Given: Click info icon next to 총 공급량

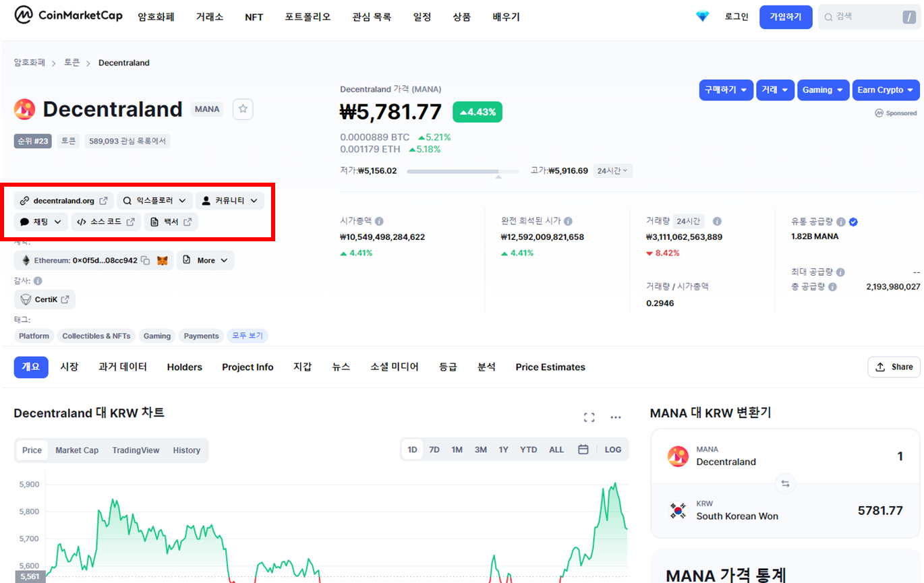Looking at the screenshot, I should 833,286.
